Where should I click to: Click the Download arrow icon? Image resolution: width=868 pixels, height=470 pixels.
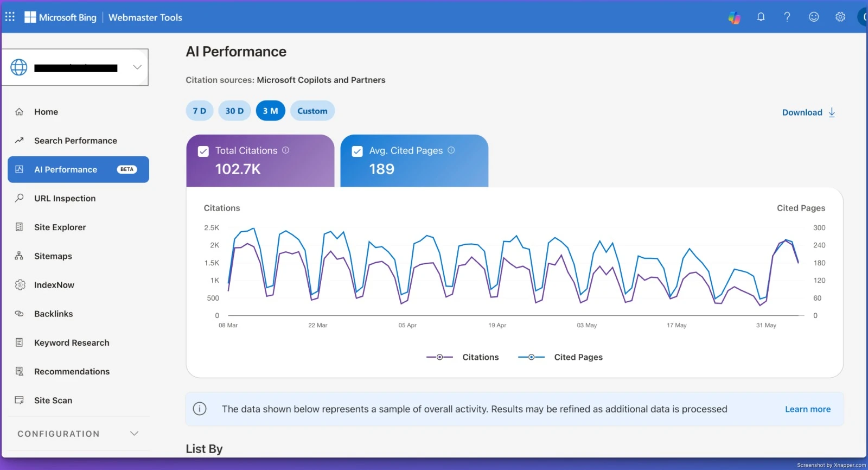pos(832,112)
